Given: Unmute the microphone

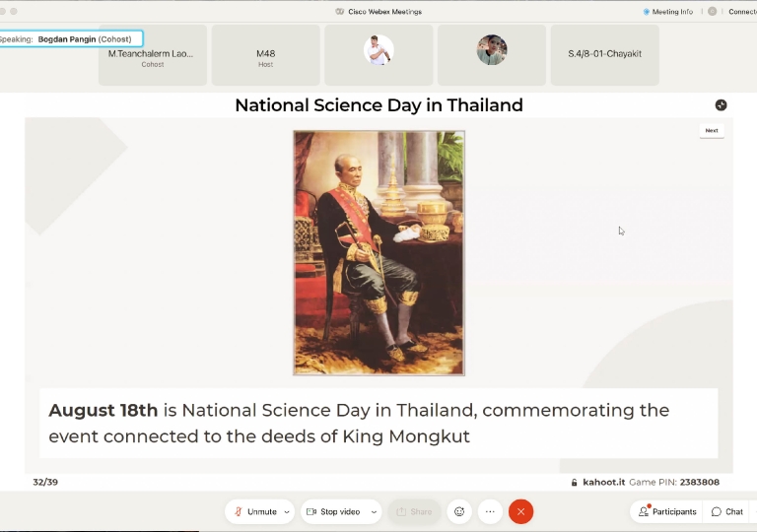Looking at the screenshot, I should pyautogui.click(x=256, y=511).
